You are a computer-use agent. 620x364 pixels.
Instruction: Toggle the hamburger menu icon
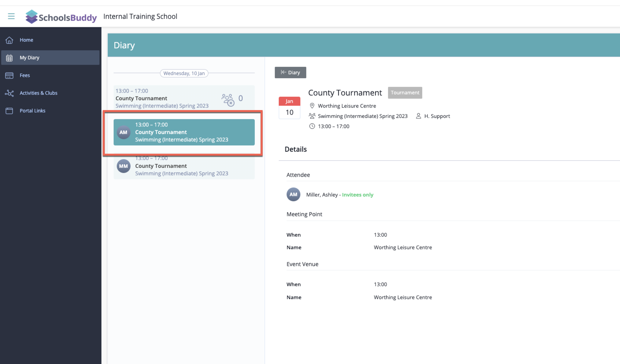[x=11, y=16]
